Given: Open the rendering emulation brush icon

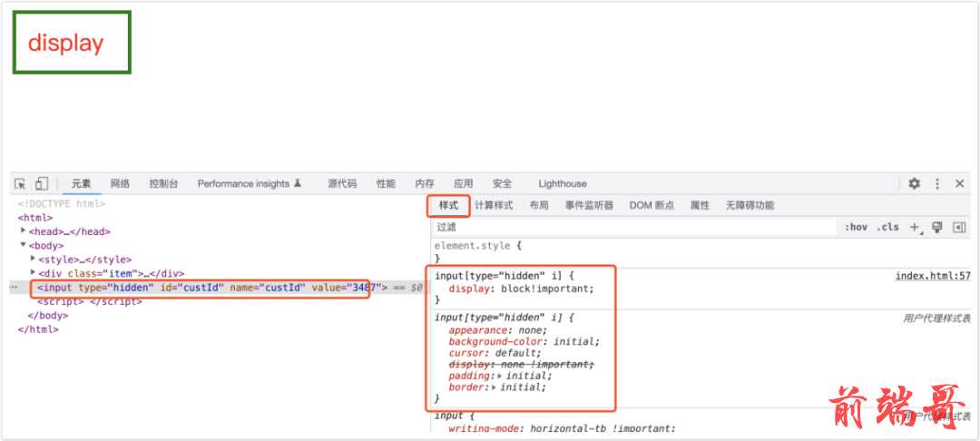Looking at the screenshot, I should (x=936, y=228).
